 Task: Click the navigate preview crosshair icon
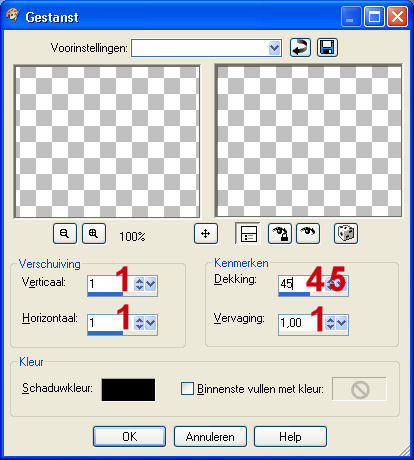206,233
